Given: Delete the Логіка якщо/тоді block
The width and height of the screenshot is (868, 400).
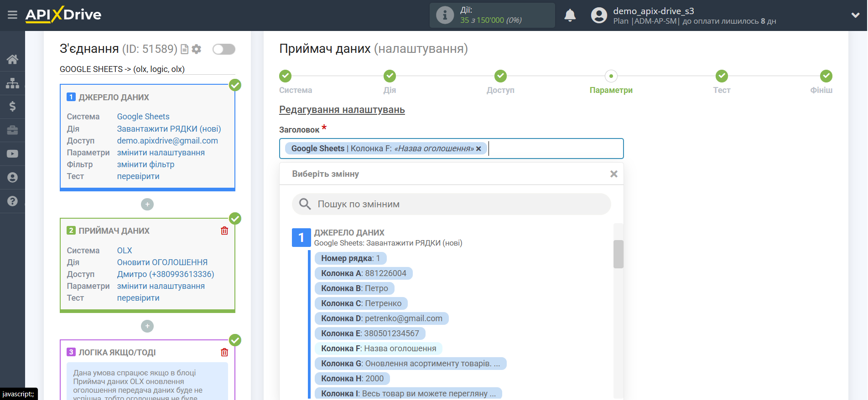Looking at the screenshot, I should 224,352.
